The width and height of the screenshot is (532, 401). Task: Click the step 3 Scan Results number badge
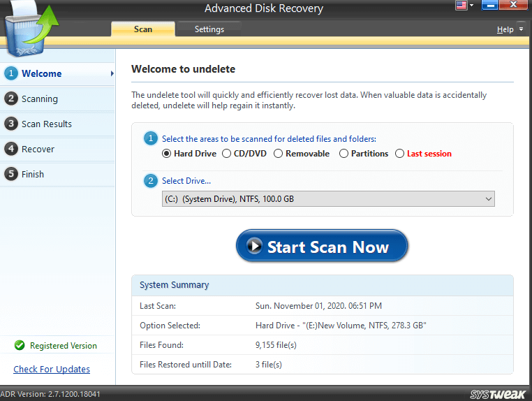tap(11, 124)
